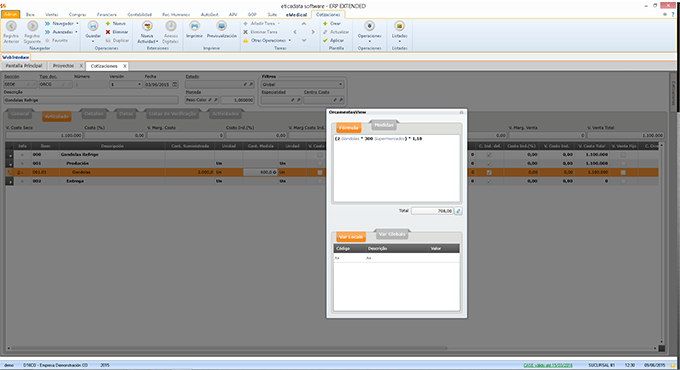Click the Imprimir printer icon
This screenshot has width=680, height=370.
195,26
